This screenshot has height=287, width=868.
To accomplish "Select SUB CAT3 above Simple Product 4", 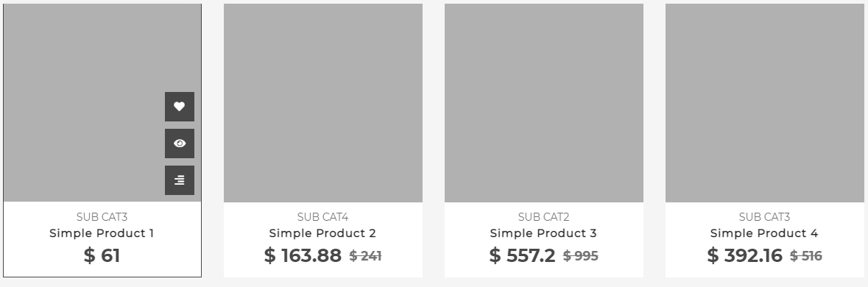I will pyautogui.click(x=764, y=217).
